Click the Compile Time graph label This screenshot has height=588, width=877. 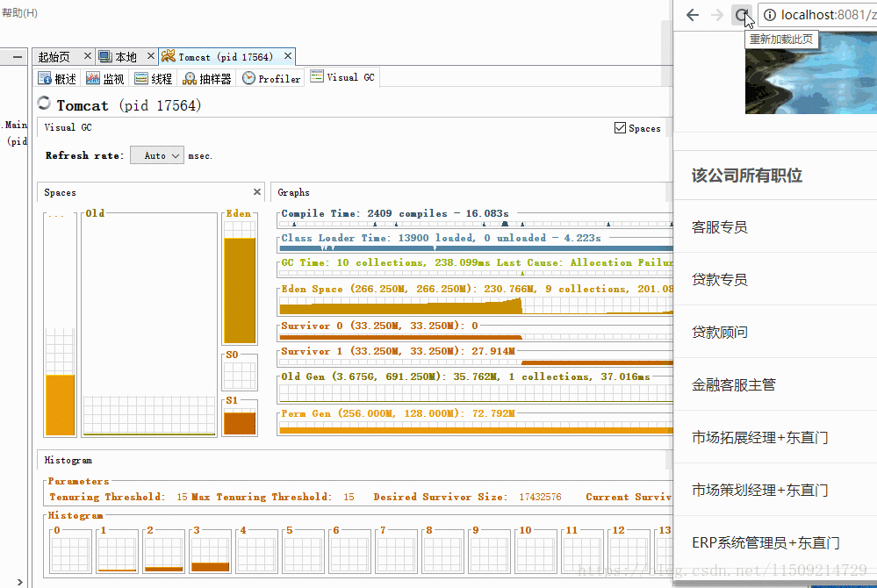395,213
